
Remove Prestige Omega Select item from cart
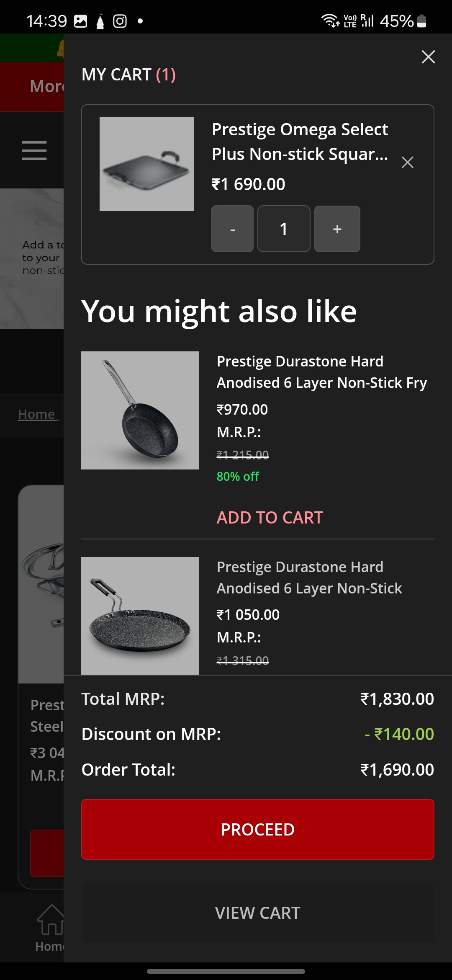click(407, 162)
